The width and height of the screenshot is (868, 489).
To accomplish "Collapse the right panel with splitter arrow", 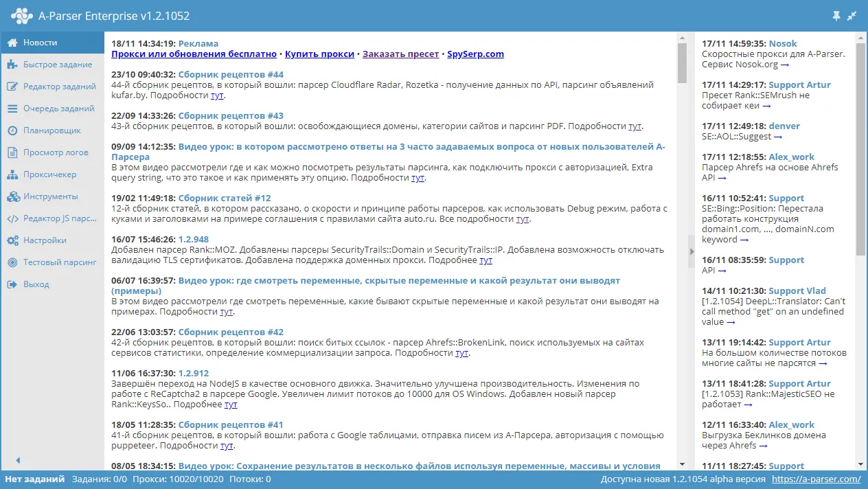I will click(x=692, y=252).
